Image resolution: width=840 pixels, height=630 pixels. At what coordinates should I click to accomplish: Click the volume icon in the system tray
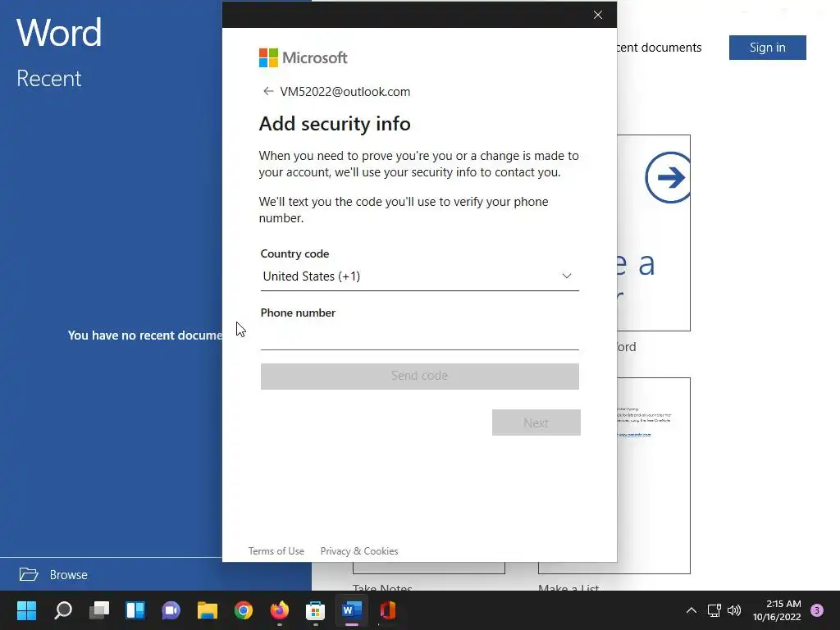[734, 610]
